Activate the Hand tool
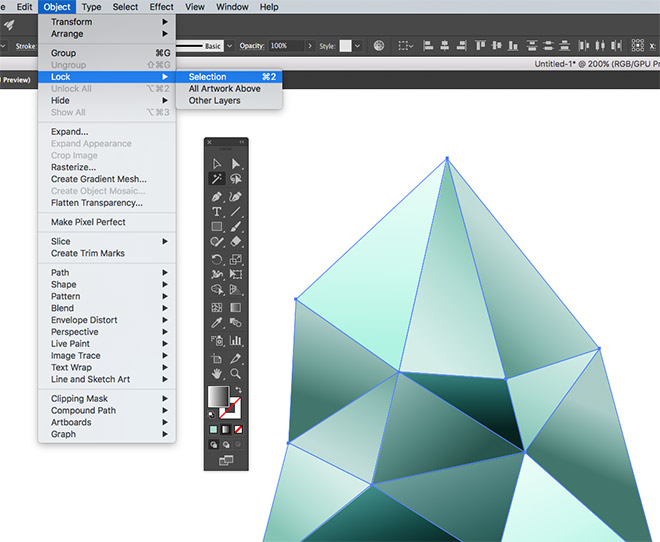 (216, 373)
